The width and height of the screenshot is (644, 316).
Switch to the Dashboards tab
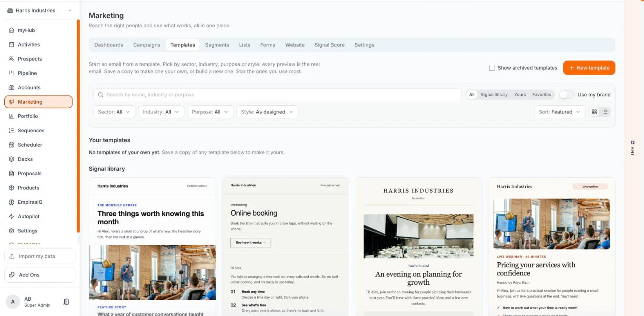point(109,45)
